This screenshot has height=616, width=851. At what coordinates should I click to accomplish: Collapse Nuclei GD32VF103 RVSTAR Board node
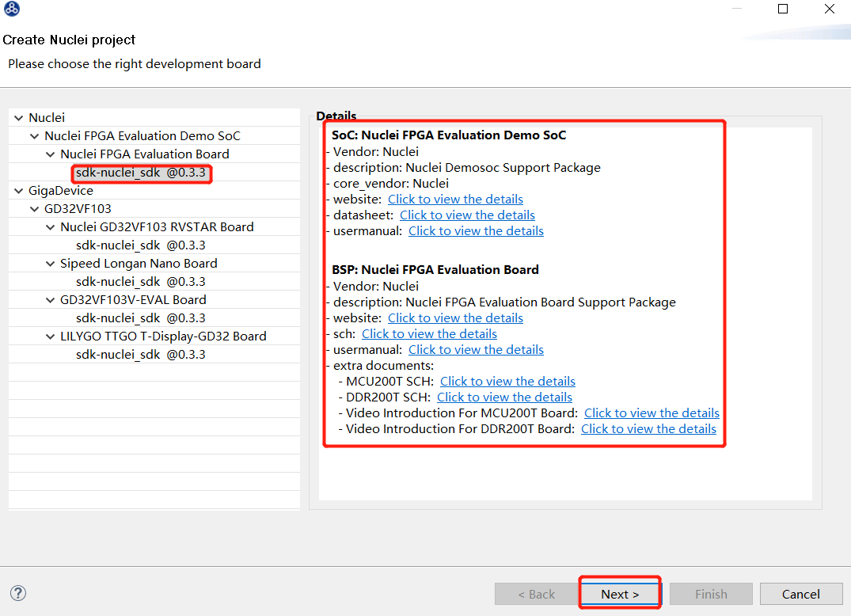pos(51,227)
